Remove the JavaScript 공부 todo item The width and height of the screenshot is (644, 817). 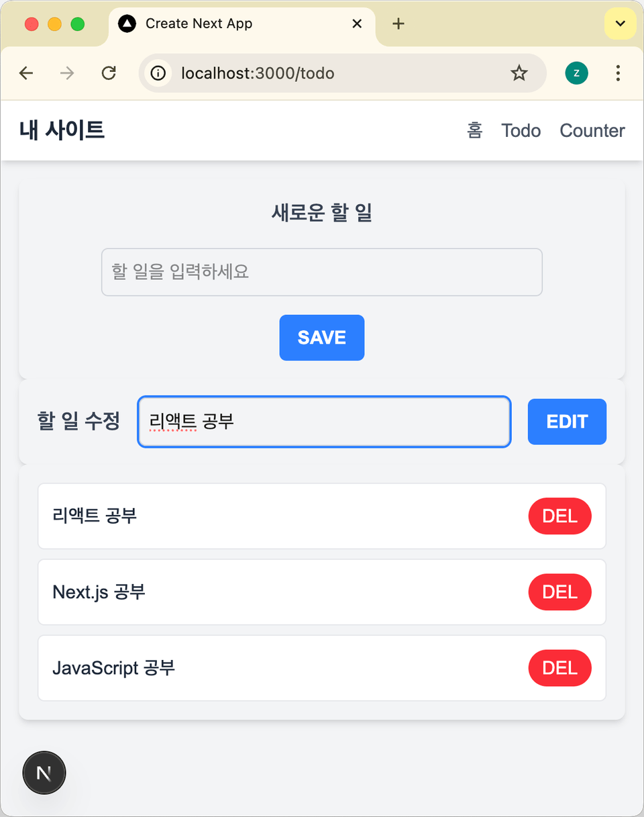(x=560, y=668)
